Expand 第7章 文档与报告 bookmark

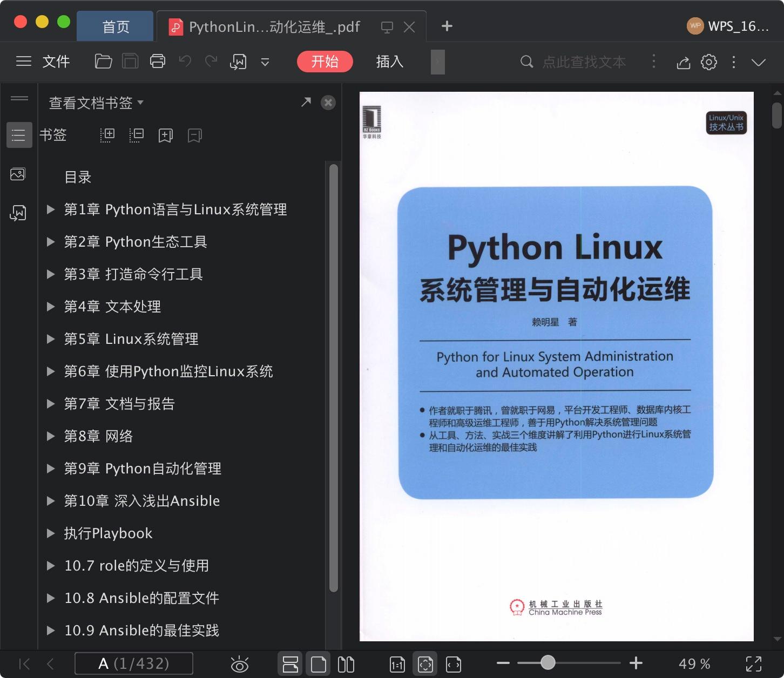tap(51, 404)
